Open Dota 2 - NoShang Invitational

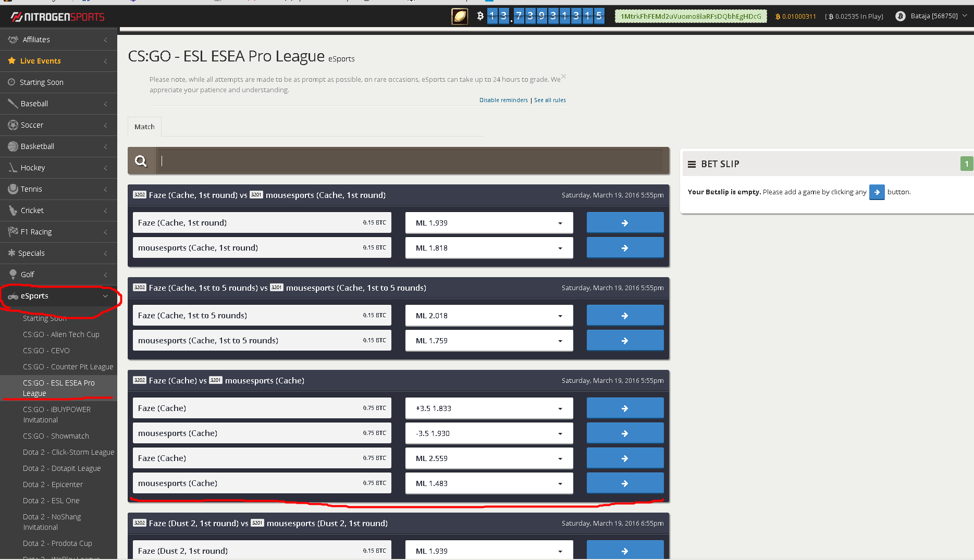[52, 522]
